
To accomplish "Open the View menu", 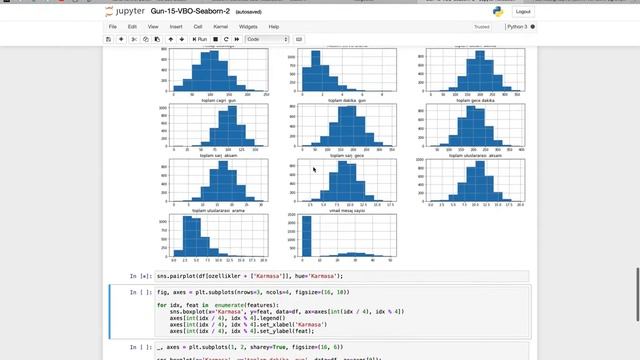I will point(153,27).
